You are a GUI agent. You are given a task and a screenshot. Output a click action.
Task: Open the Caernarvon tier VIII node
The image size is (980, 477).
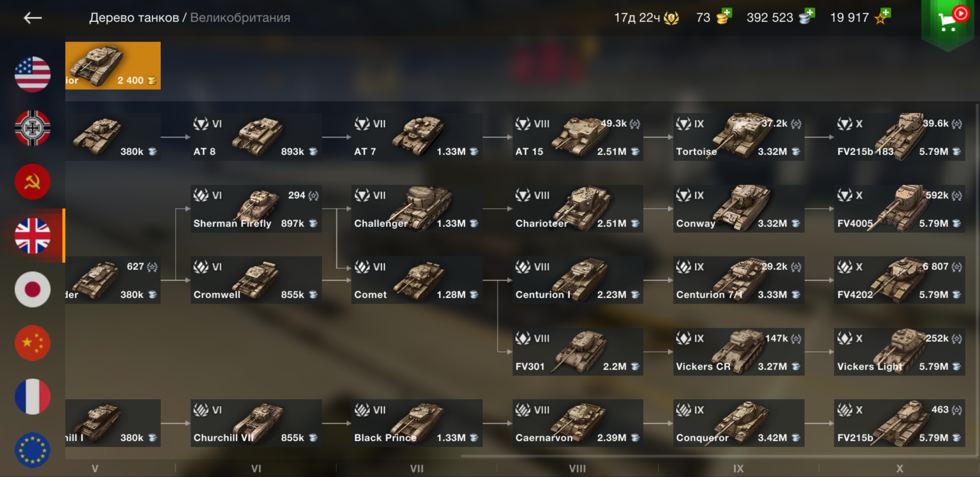coord(578,423)
